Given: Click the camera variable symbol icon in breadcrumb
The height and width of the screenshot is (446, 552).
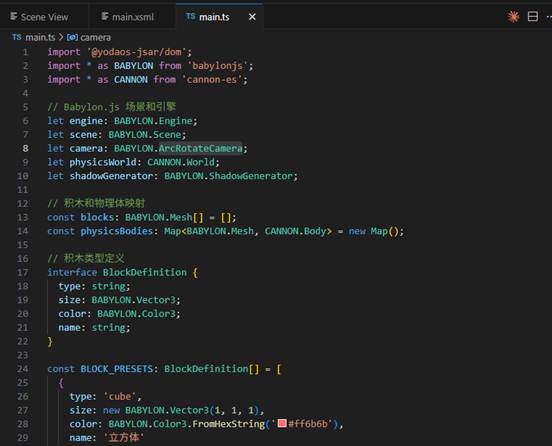Looking at the screenshot, I should tap(72, 37).
